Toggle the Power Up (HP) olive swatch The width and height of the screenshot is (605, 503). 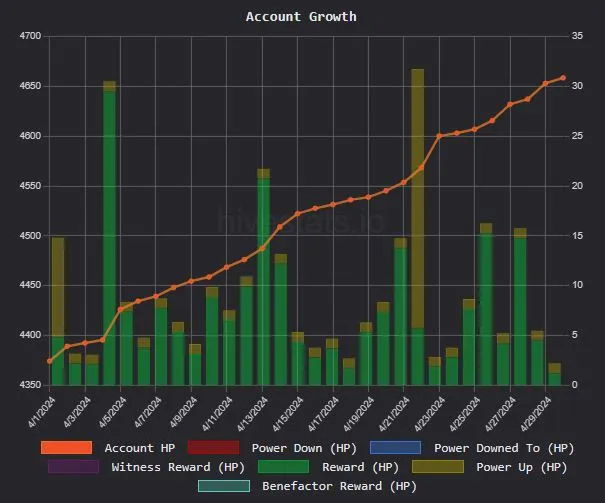[x=438, y=466]
